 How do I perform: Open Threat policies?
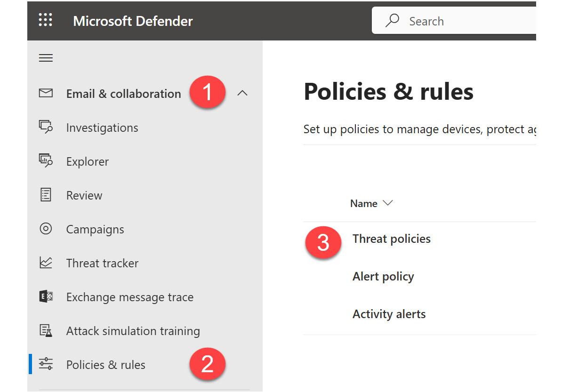392,239
